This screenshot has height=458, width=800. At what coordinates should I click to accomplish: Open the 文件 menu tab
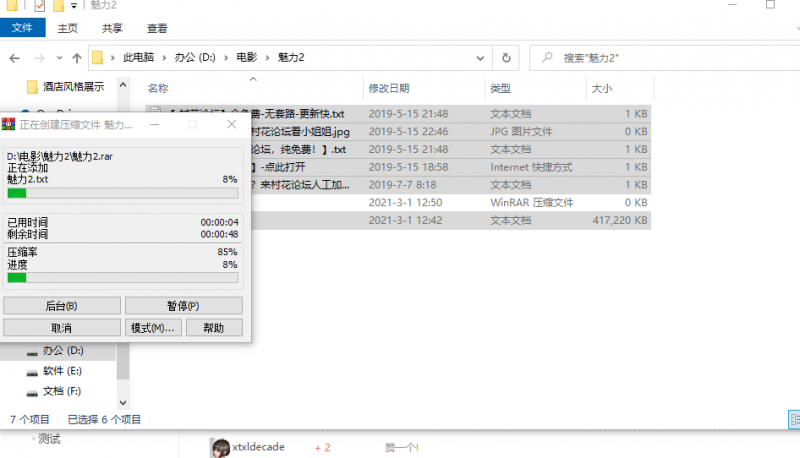[x=22, y=29]
